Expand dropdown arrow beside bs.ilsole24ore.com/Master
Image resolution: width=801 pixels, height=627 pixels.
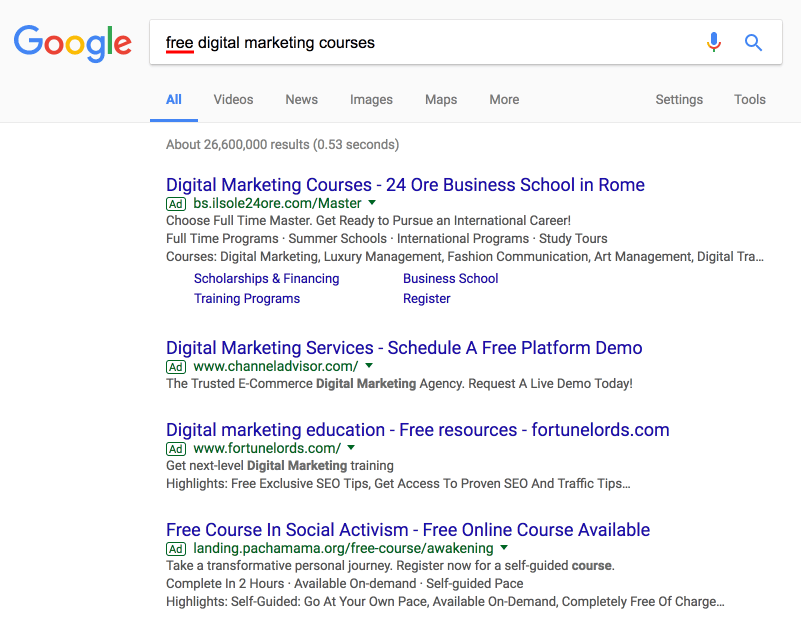pyautogui.click(x=372, y=203)
